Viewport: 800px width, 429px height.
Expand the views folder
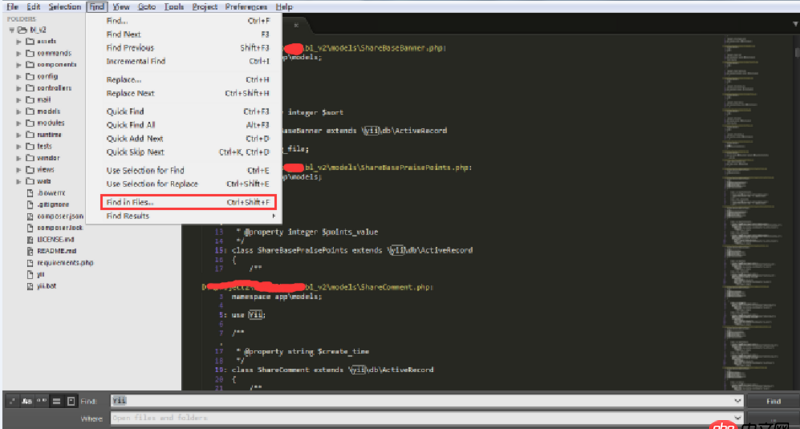click(19, 170)
